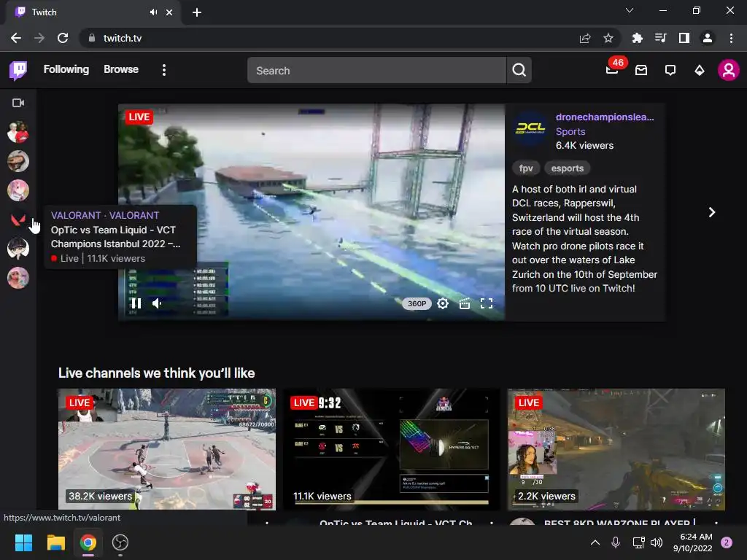Mute the Twitch tab audio icon
The image size is (747, 560).
pyautogui.click(x=153, y=12)
